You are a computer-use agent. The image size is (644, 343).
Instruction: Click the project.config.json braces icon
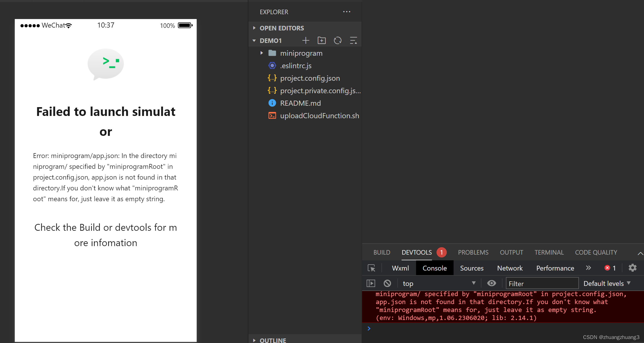(x=272, y=78)
